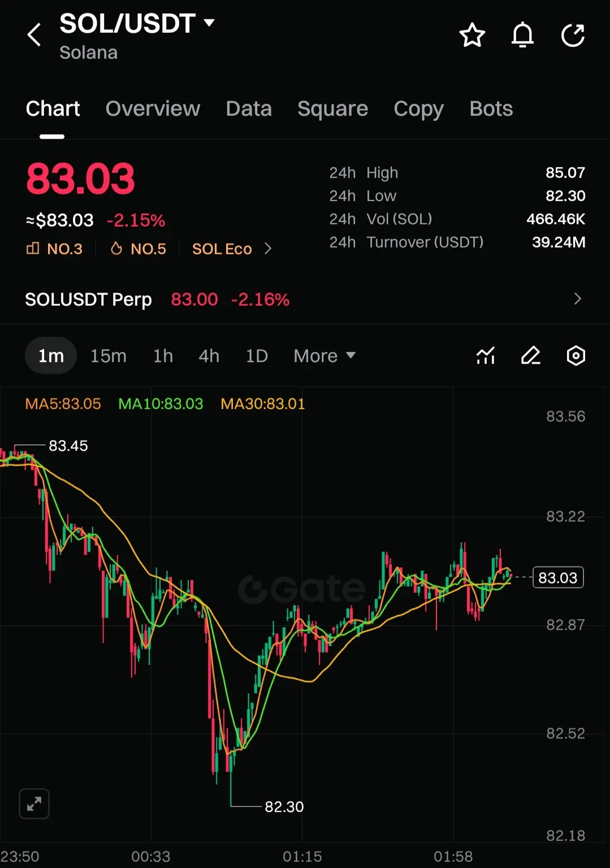Go back using the back arrow
The width and height of the screenshot is (610, 868).
(34, 35)
